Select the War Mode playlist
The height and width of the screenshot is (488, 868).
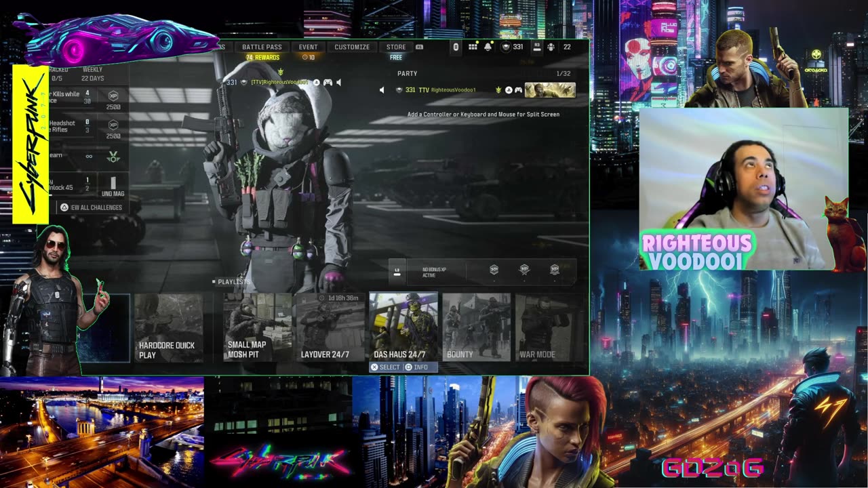pos(549,328)
